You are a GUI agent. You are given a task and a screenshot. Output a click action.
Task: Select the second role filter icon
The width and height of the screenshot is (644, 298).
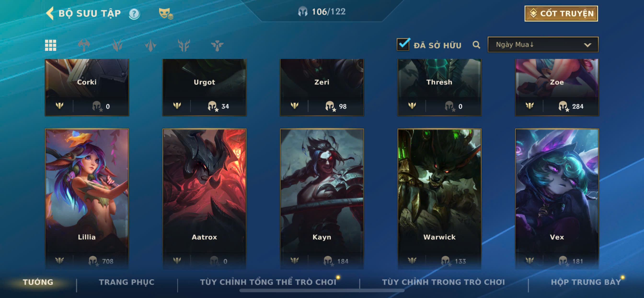(117, 45)
